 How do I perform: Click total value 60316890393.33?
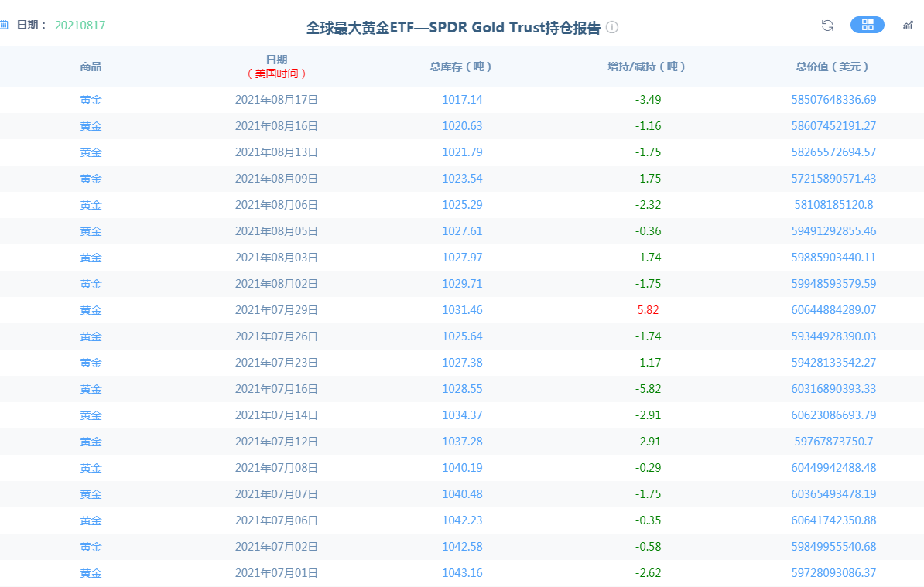(x=833, y=388)
